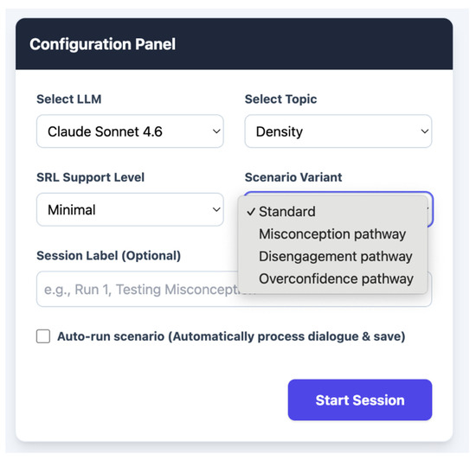The image size is (476, 460).
Task: Click the Auto-run scenario label text
Action: coord(231,336)
